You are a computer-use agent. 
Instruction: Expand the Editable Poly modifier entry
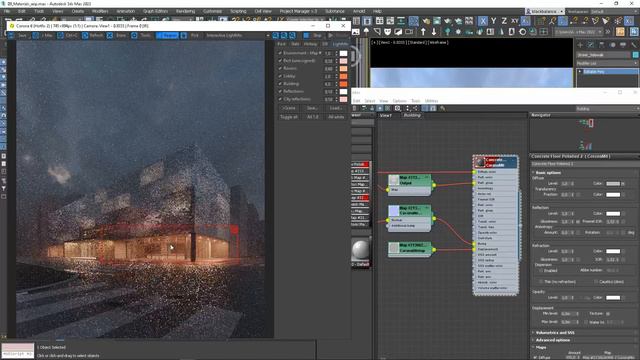[580, 71]
